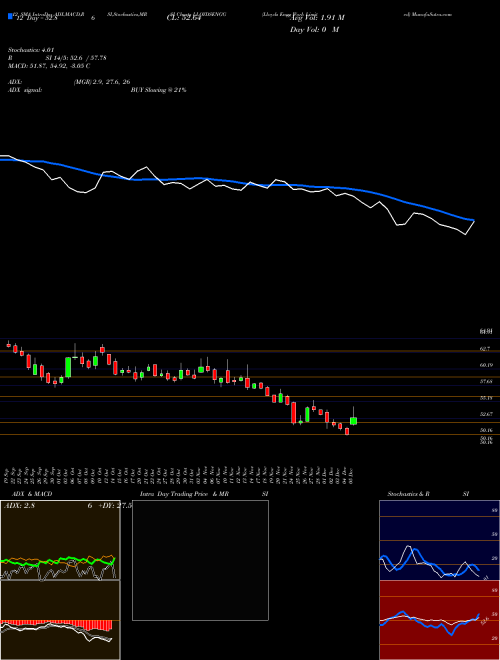Click the 'ADX: 2.8' value in ADX panel
Viewport: 500px width, 660px height.
pyautogui.click(x=19, y=506)
